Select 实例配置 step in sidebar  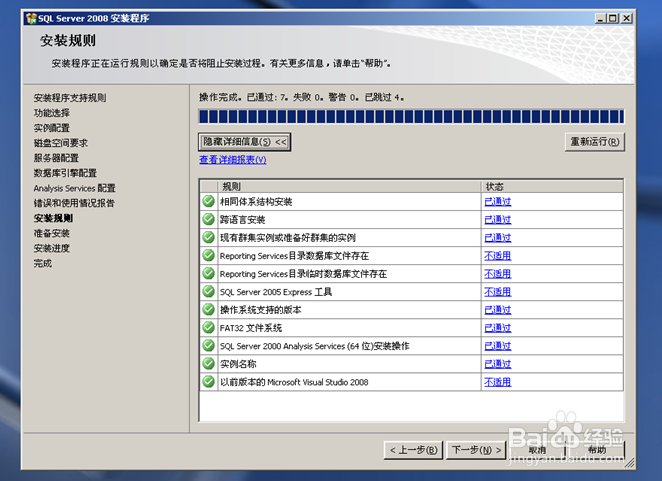tap(52, 128)
